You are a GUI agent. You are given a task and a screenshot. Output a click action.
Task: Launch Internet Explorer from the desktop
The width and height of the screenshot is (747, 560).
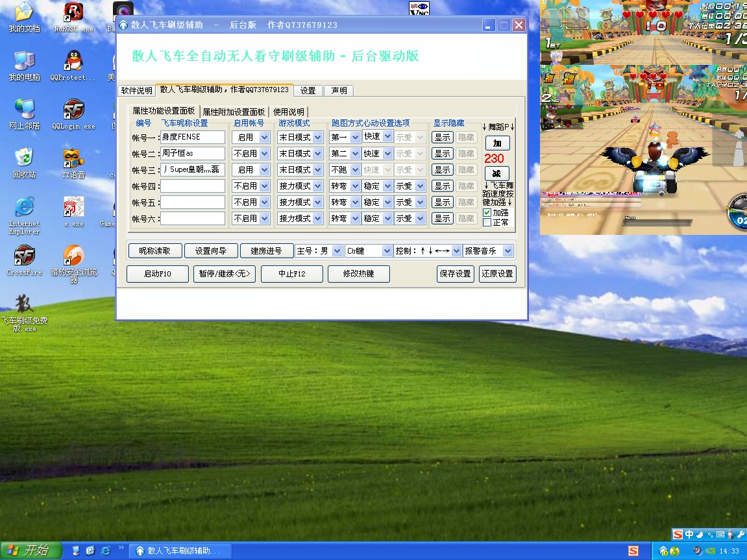[x=24, y=215]
